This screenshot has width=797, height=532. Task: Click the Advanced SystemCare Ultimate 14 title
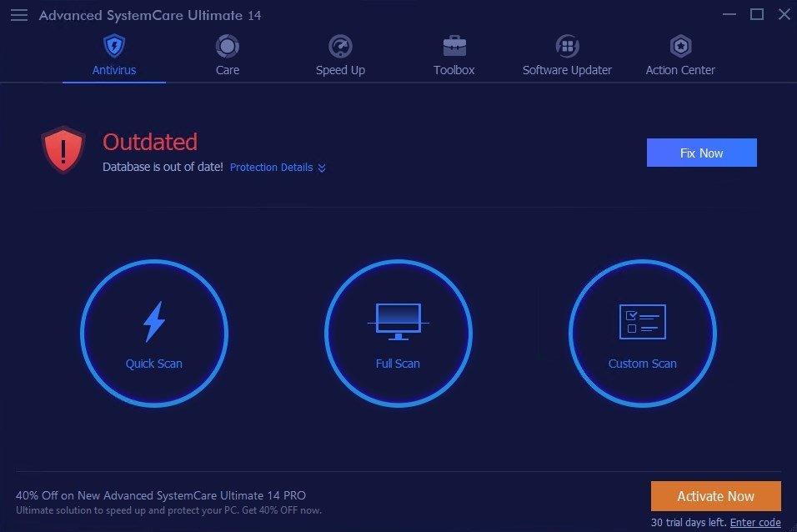(x=150, y=15)
